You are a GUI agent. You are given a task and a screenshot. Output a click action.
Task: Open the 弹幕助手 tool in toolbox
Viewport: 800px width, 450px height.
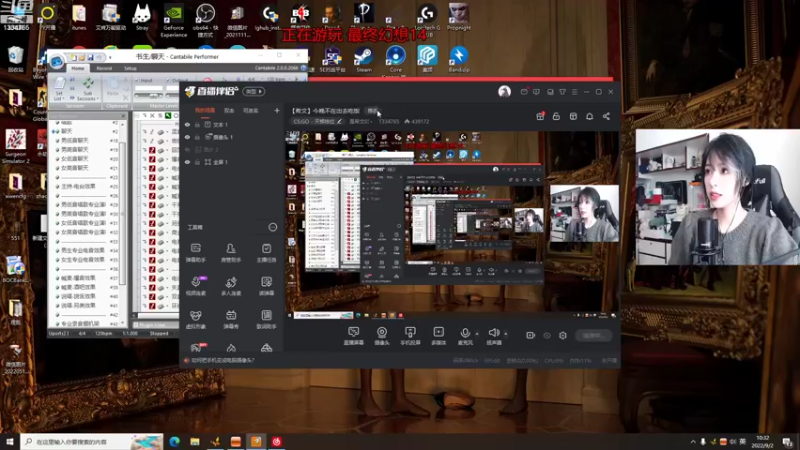coord(196,253)
